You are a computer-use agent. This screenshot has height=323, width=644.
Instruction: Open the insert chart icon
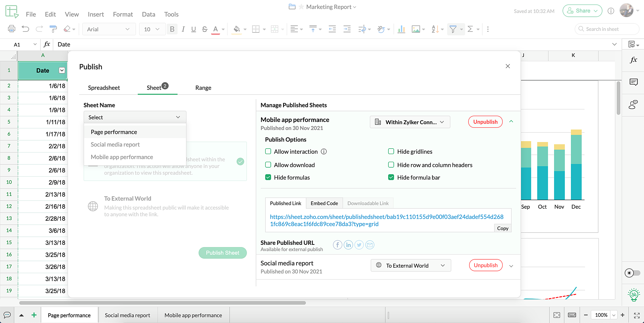pyautogui.click(x=401, y=29)
